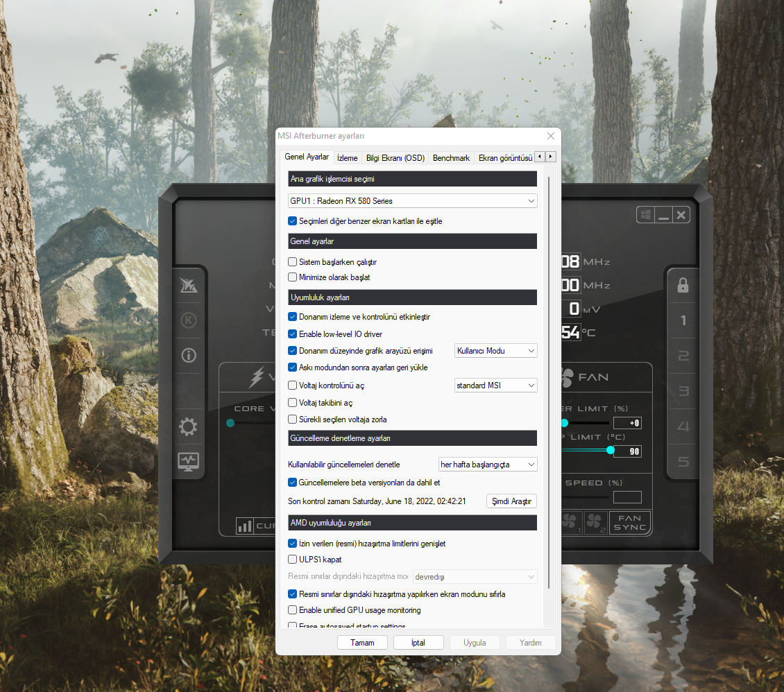Enable Voltaj takibini aç
Viewport: 784px width, 692px height.
tap(293, 402)
